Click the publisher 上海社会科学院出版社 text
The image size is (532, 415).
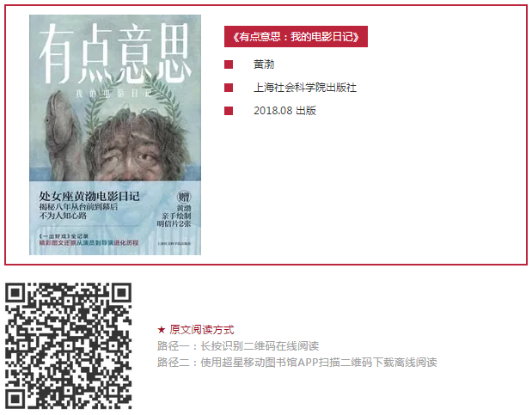tap(305, 88)
